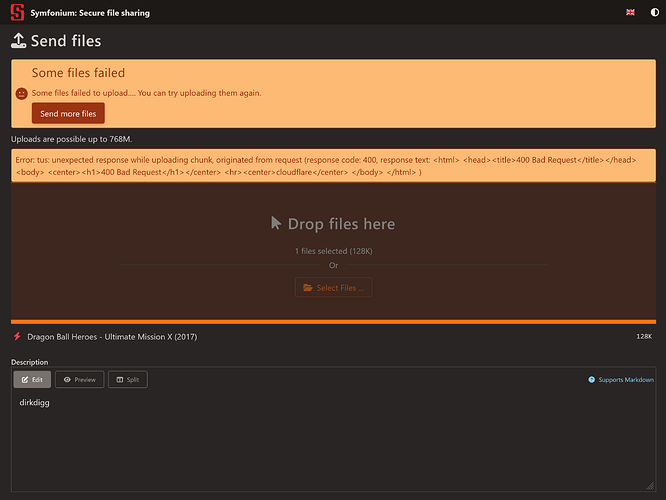Click the '1 files selected (128K)' text

pos(333,251)
